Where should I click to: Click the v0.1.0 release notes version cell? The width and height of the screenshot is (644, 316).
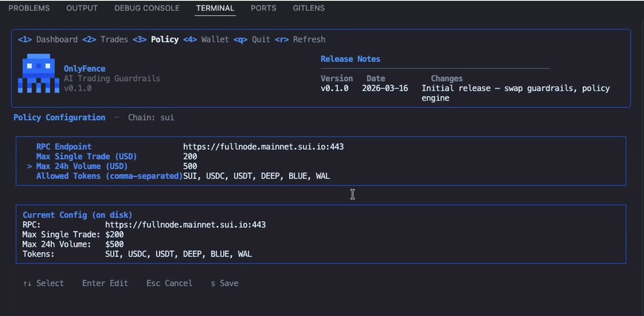click(334, 88)
